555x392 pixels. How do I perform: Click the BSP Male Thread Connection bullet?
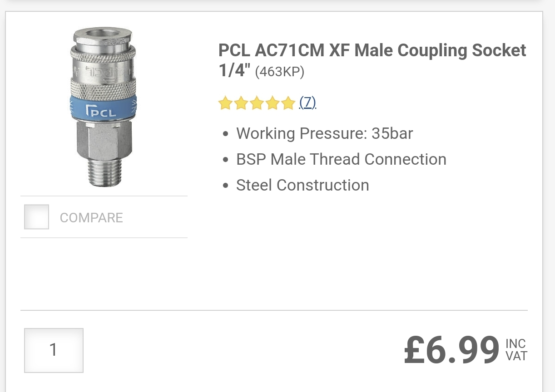pos(341,159)
